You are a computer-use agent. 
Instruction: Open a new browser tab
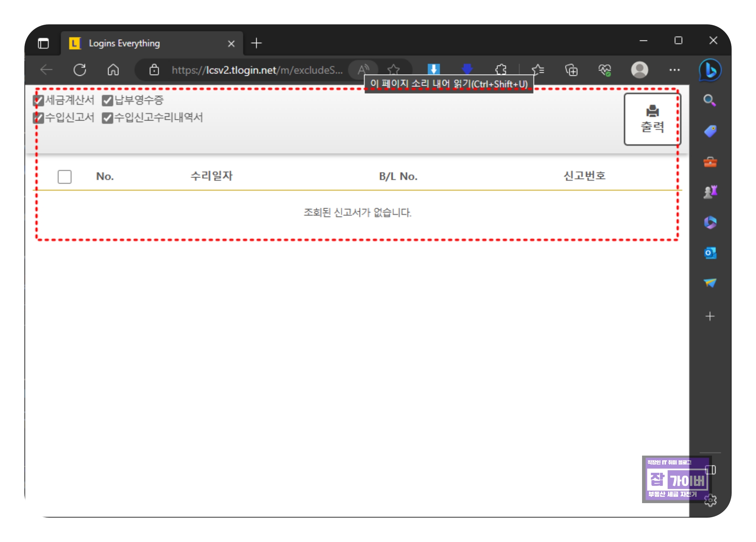click(x=256, y=43)
